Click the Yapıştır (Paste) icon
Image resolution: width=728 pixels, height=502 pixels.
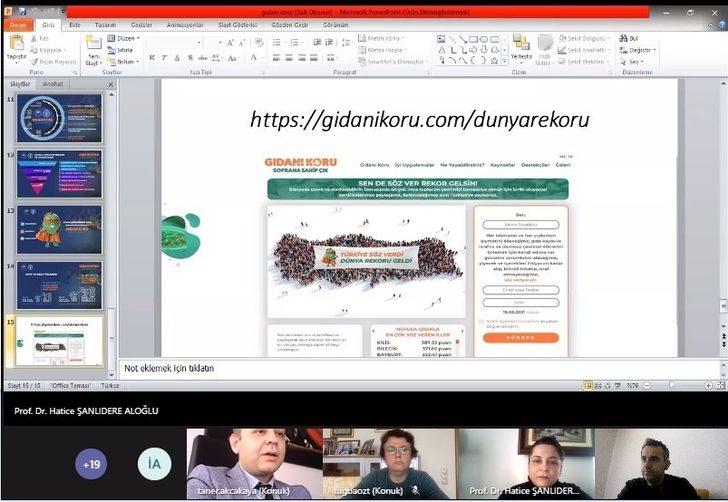(x=17, y=43)
